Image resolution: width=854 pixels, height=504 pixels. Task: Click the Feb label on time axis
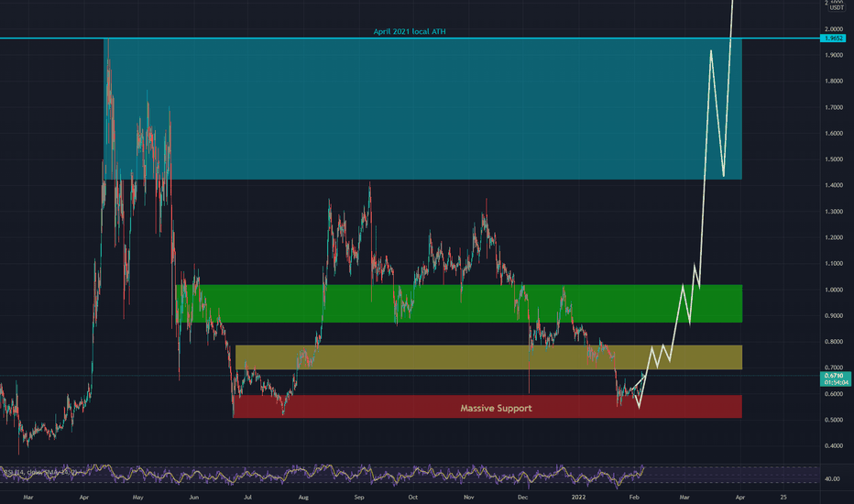pos(634,497)
